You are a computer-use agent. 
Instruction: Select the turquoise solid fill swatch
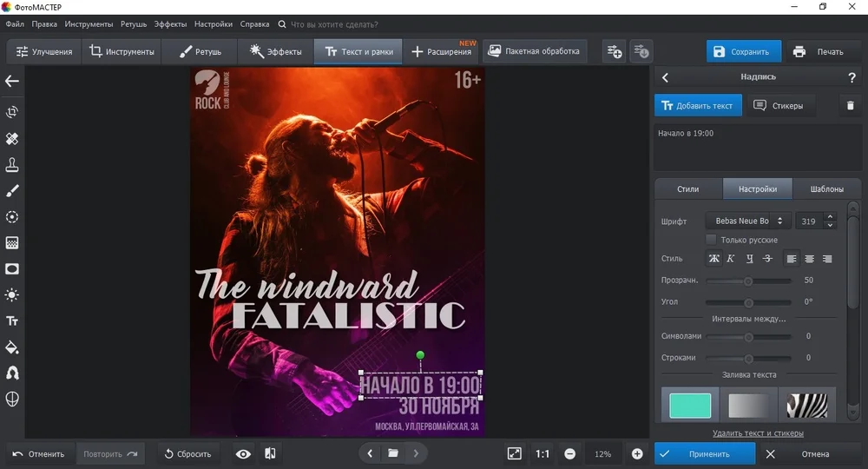pyautogui.click(x=690, y=405)
